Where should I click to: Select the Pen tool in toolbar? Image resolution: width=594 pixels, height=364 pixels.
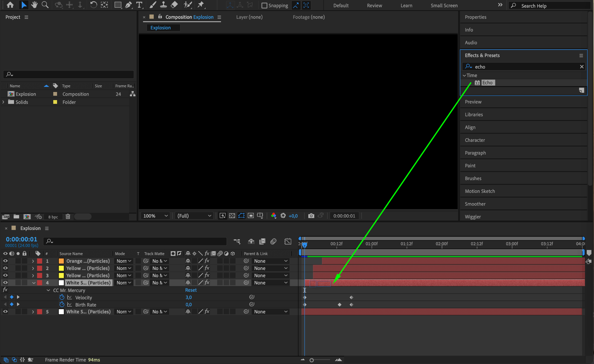(x=128, y=5)
